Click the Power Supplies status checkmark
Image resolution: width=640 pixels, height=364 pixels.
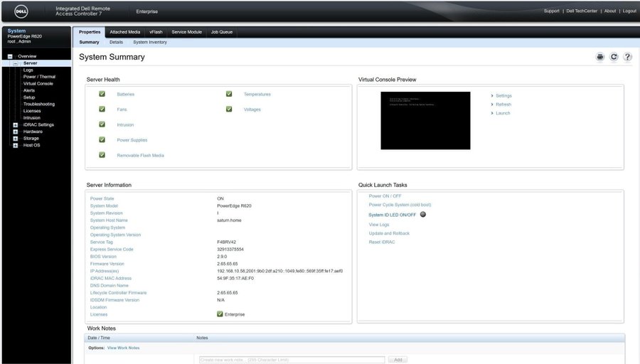[102, 139]
